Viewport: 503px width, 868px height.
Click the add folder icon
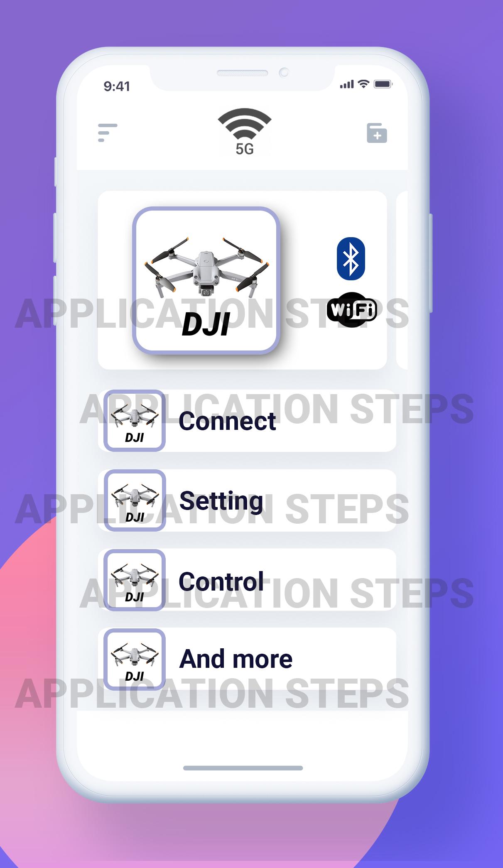[x=377, y=133]
